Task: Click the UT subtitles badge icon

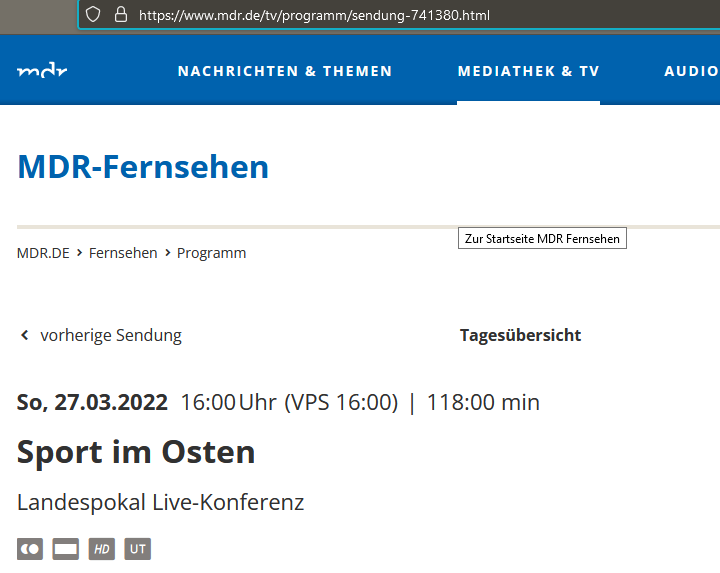Action: [x=137, y=549]
